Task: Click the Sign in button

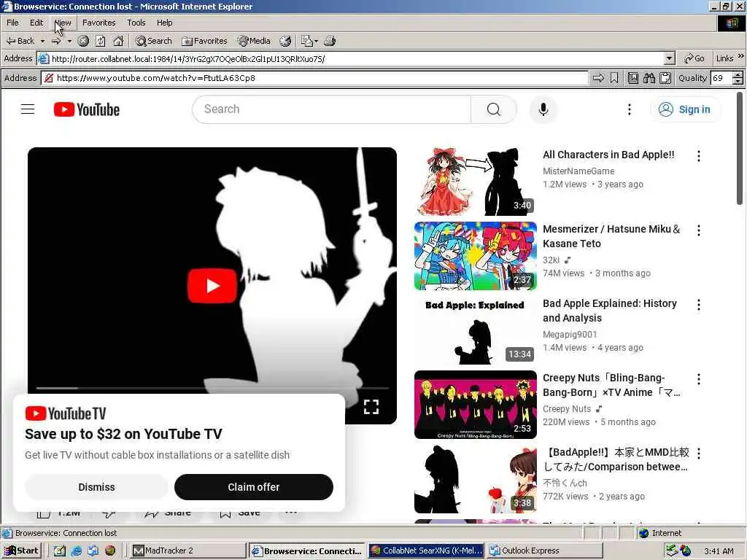Action: click(685, 109)
